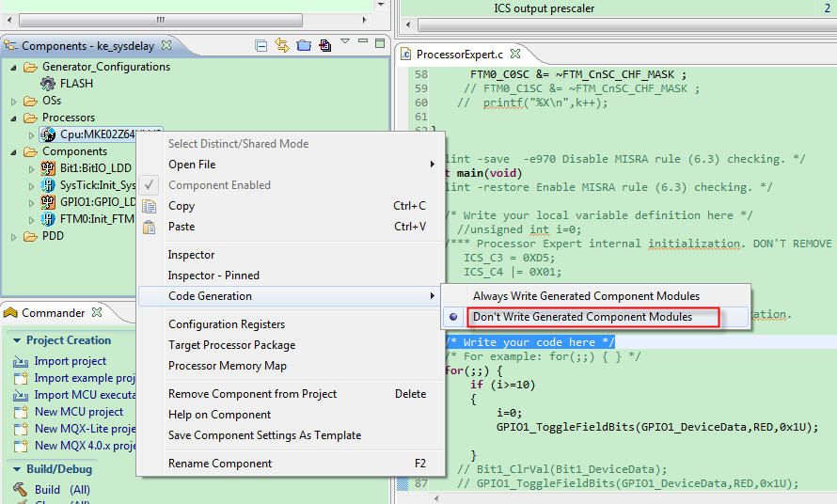The width and height of the screenshot is (837, 504).
Task: Expand the Bit1:BitIO_LDD node
Action: tap(31, 169)
